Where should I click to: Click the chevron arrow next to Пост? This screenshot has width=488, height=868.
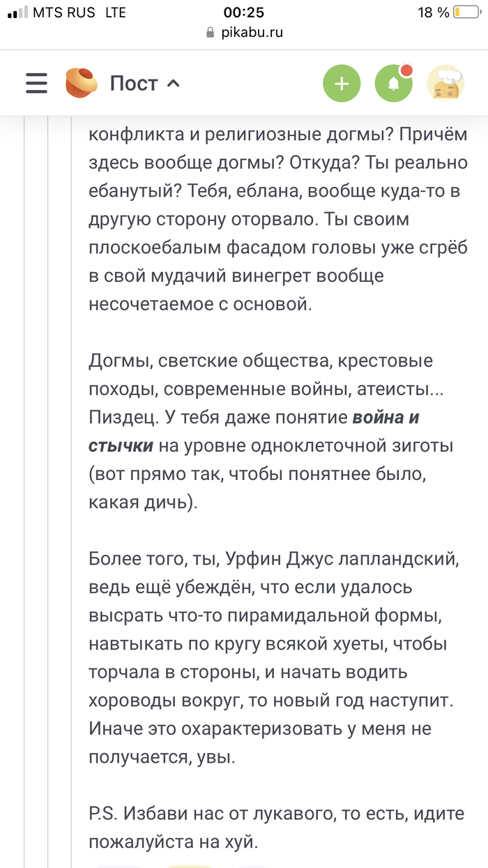174,84
